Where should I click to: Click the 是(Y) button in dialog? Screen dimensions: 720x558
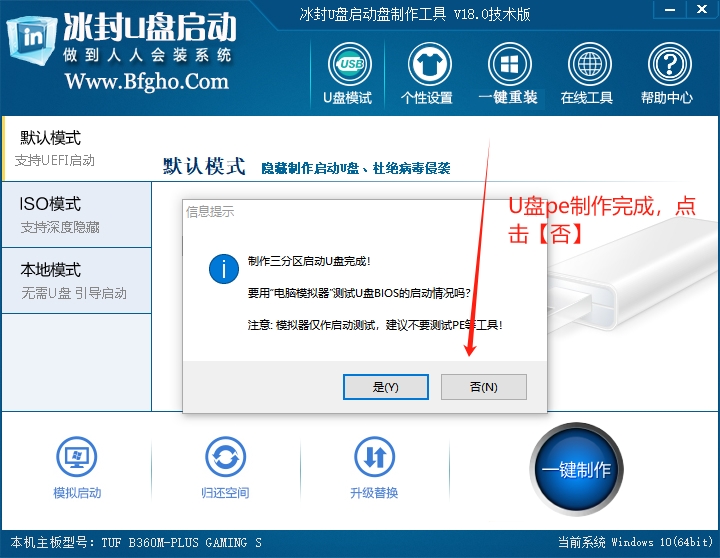coord(385,386)
